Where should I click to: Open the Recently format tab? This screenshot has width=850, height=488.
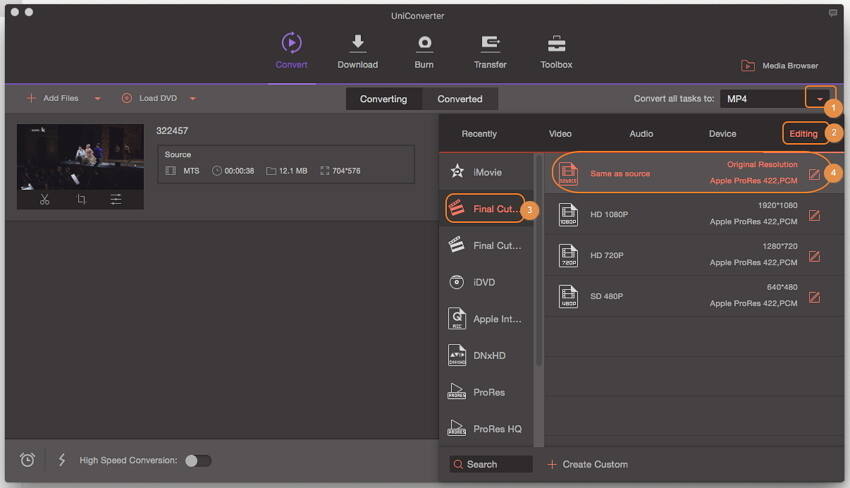point(479,133)
